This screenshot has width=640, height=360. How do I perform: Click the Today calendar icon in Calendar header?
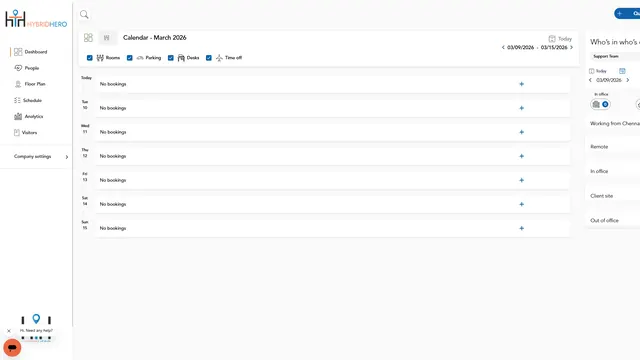tap(552, 39)
